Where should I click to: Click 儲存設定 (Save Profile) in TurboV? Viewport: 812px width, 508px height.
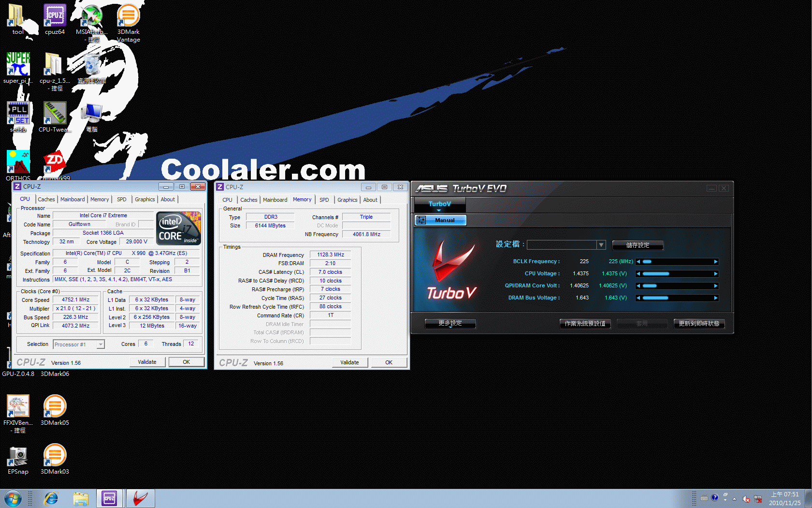pos(638,245)
